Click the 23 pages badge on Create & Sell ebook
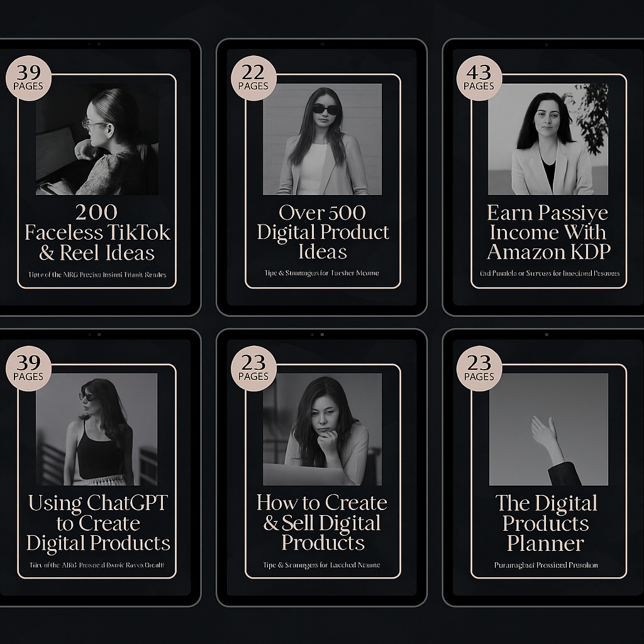 click(x=253, y=369)
